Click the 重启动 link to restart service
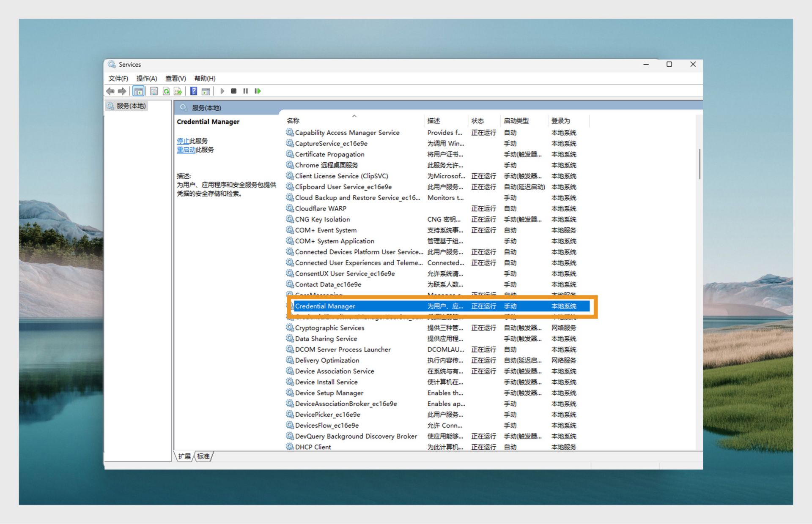 186,150
